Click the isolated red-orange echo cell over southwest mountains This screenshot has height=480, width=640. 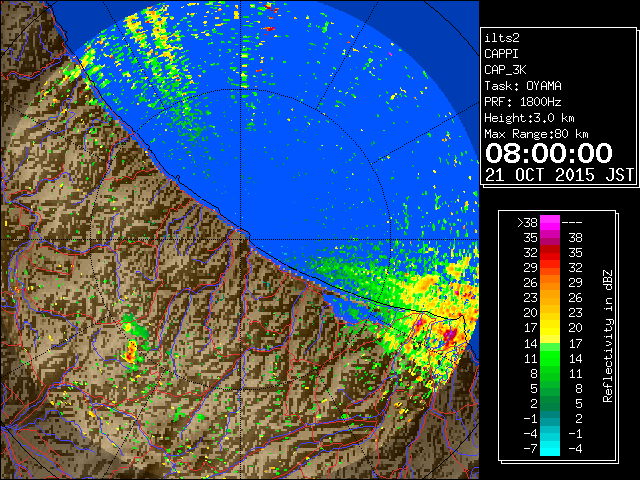point(131,352)
